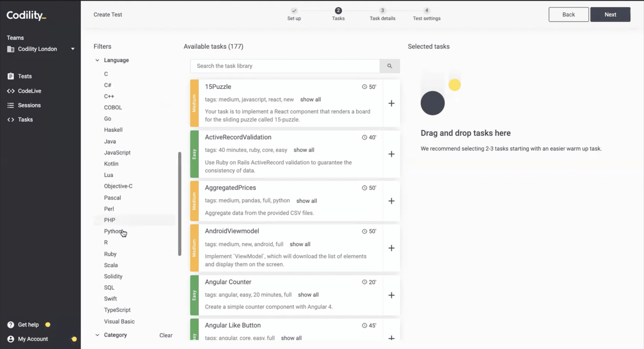The image size is (644, 349).
Task: Open the Sessions panel
Action: click(29, 105)
